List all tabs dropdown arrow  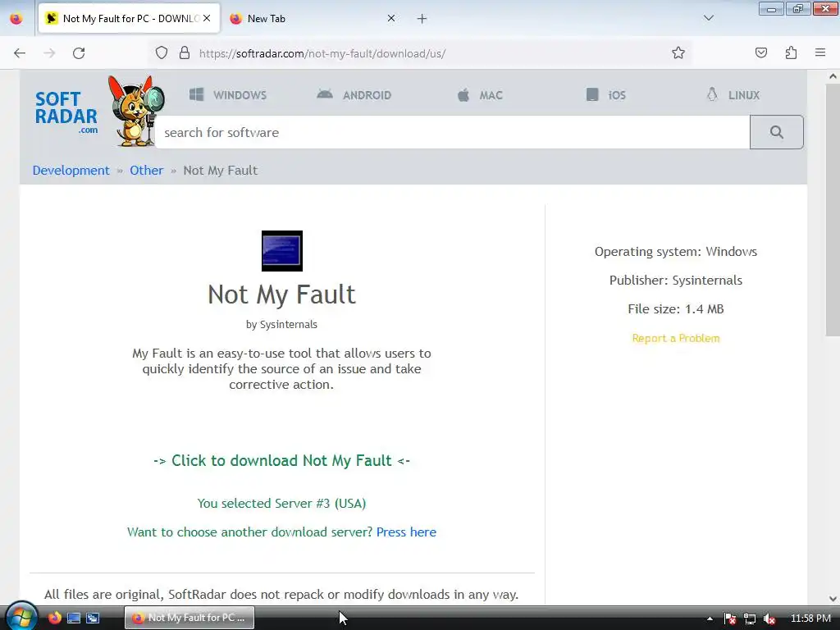[708, 18]
